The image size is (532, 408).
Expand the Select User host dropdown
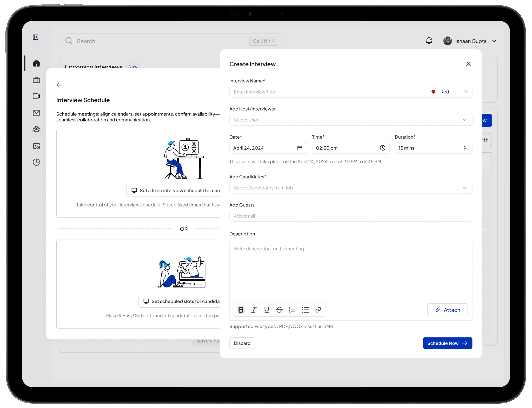coord(350,120)
